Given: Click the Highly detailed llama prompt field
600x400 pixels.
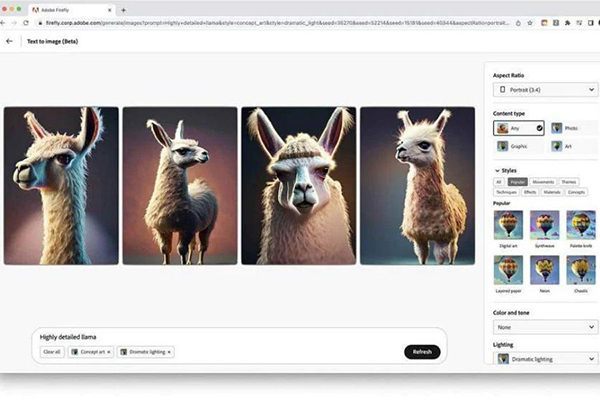Looking at the screenshot, I should coord(200,336).
